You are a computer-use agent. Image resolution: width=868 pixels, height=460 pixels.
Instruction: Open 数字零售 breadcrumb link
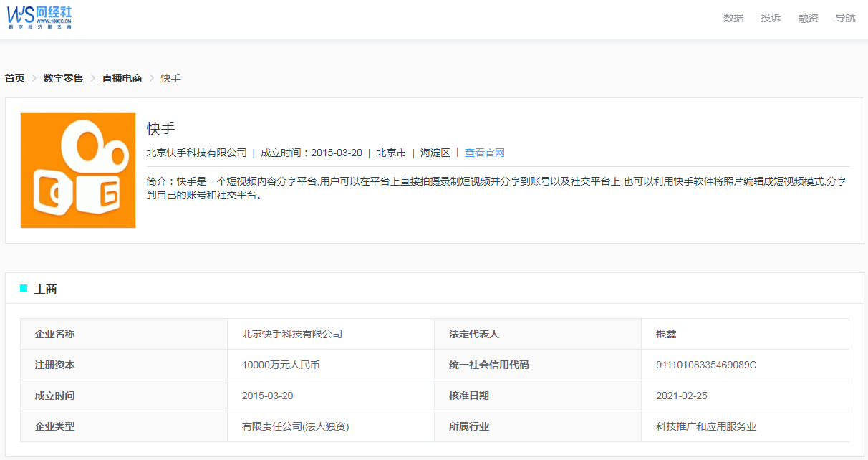tap(63, 78)
